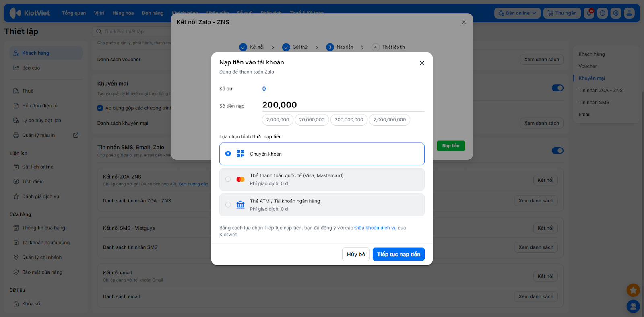Click the KiotViet logo icon
644x317 pixels.
coord(15,13)
